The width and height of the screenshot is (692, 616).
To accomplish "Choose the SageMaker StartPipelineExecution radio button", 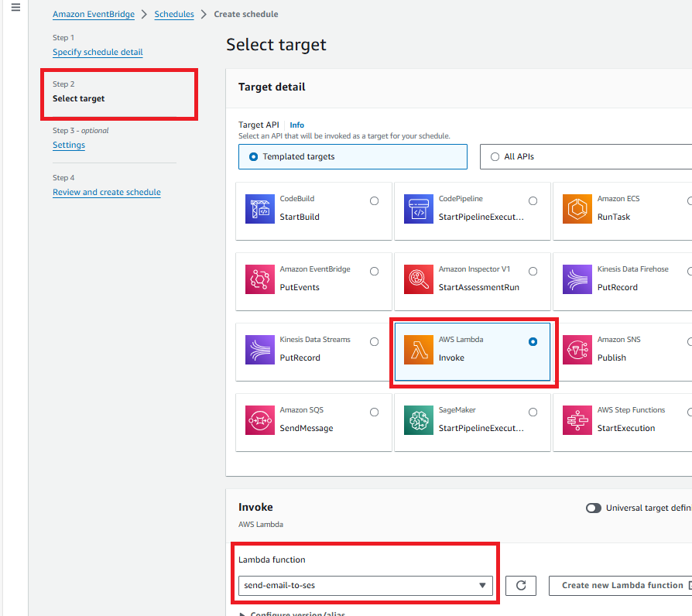I will (533, 412).
